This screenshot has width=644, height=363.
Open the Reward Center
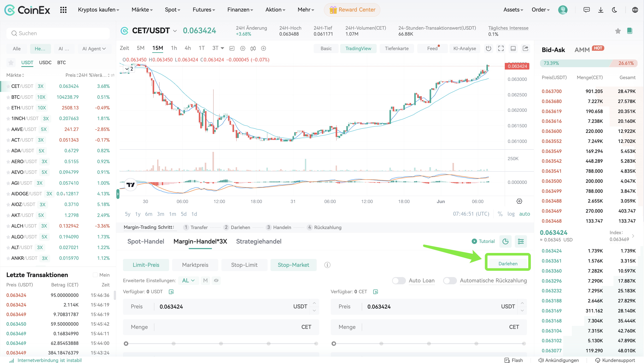coord(352,10)
